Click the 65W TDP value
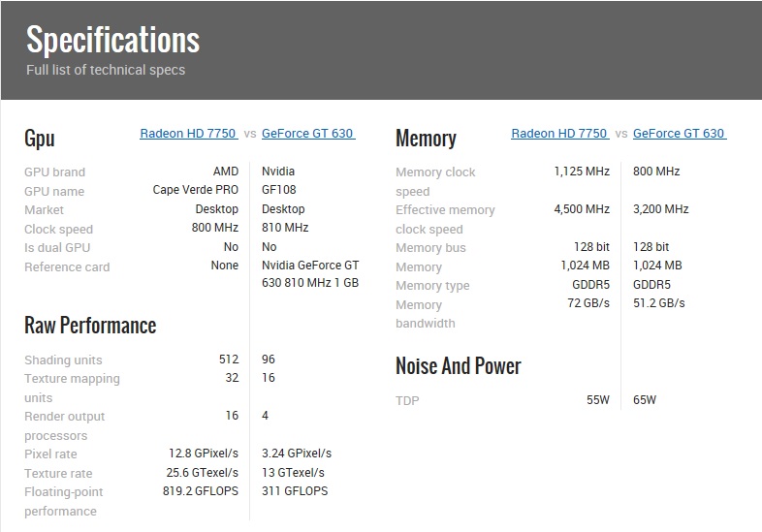The image size is (762, 532). pyautogui.click(x=645, y=400)
